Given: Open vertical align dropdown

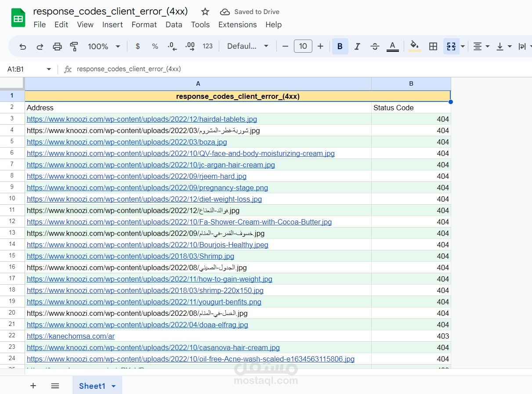Looking at the screenshot, I should 504,46.
